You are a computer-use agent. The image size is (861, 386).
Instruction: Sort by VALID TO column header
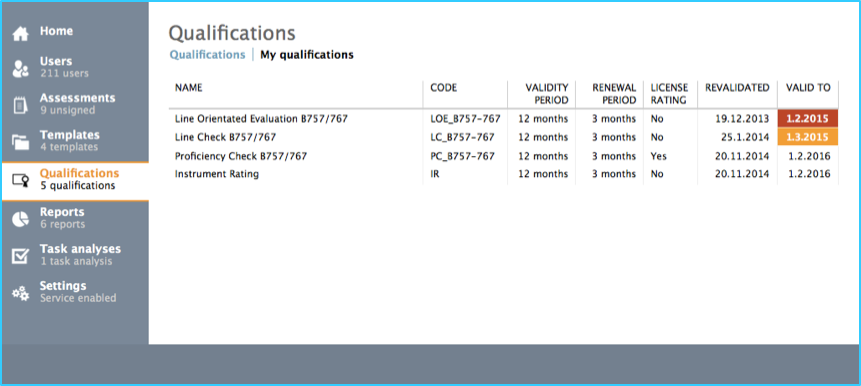point(808,87)
